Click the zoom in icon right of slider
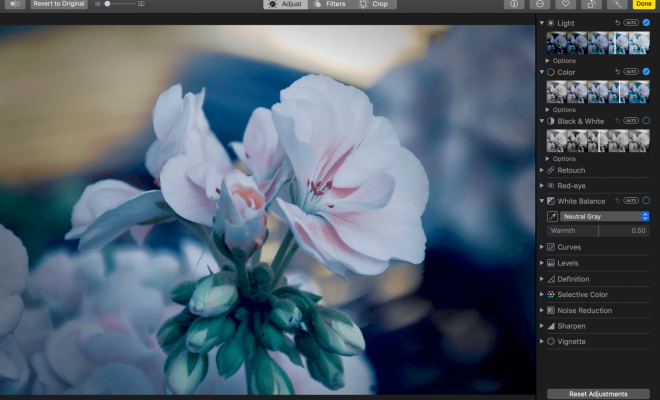This screenshot has width=660, height=400. (141, 4)
